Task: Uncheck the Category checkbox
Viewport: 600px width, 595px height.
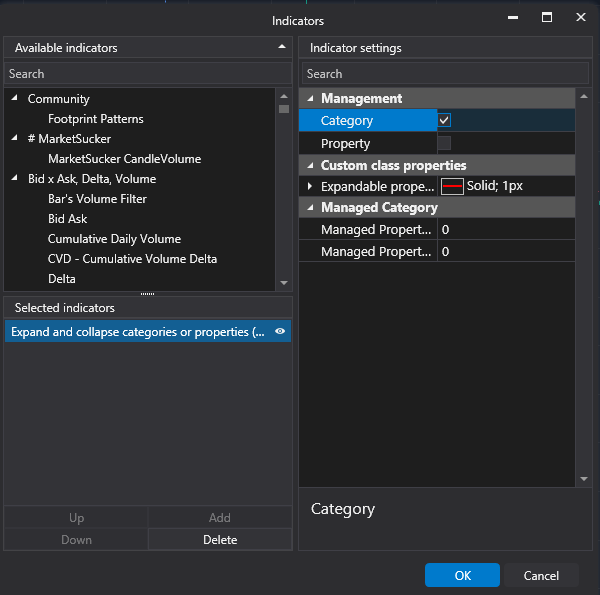Action: coord(444,120)
